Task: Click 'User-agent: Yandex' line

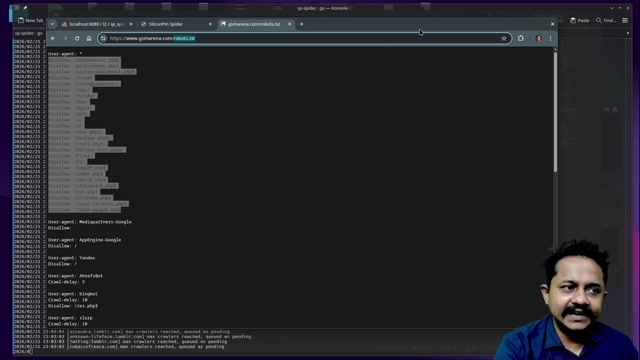Action: 71,258
